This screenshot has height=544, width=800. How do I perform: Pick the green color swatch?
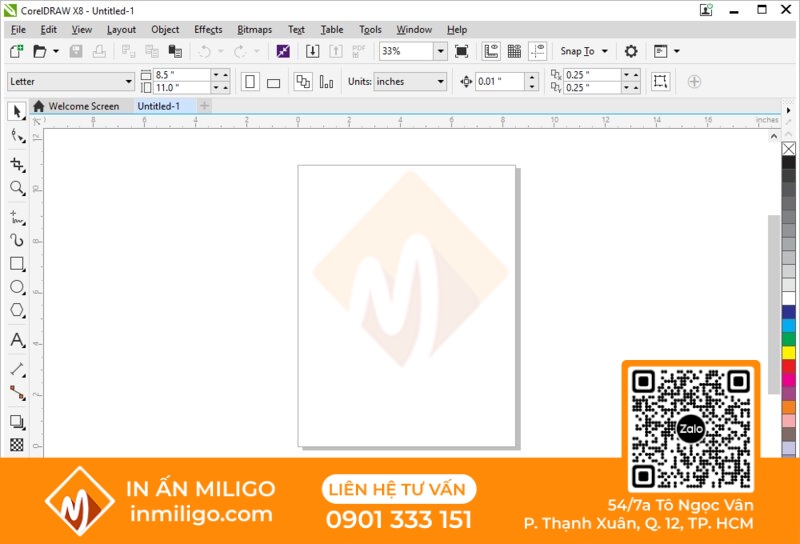coord(789,338)
